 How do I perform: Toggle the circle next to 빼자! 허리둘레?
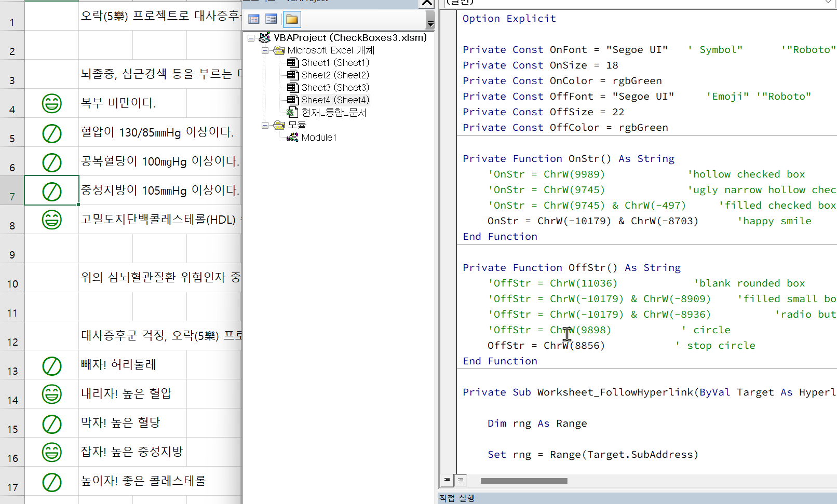[x=51, y=366]
